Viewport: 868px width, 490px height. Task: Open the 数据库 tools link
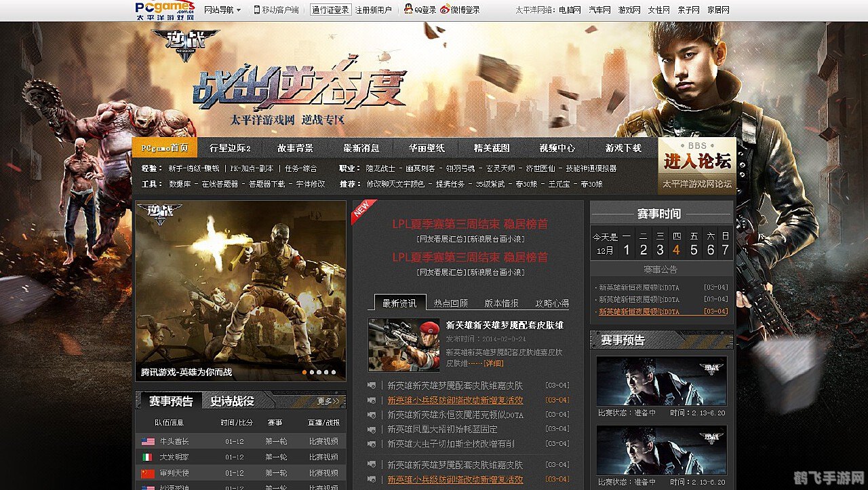click(180, 184)
